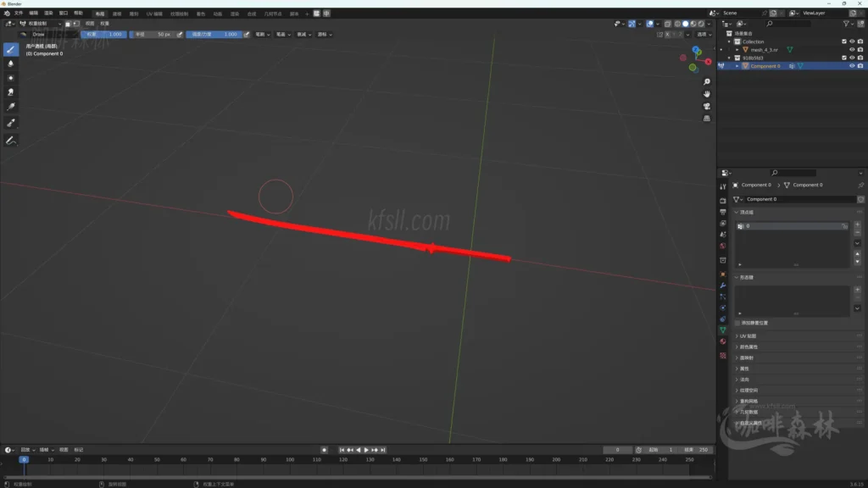Viewport: 868px width, 488px height.
Task: Open the Modifiers wrench properties tab
Action: coord(723,286)
